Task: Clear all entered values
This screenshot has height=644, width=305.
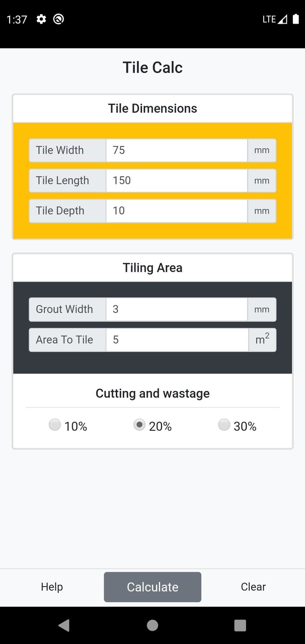Action: (253, 587)
